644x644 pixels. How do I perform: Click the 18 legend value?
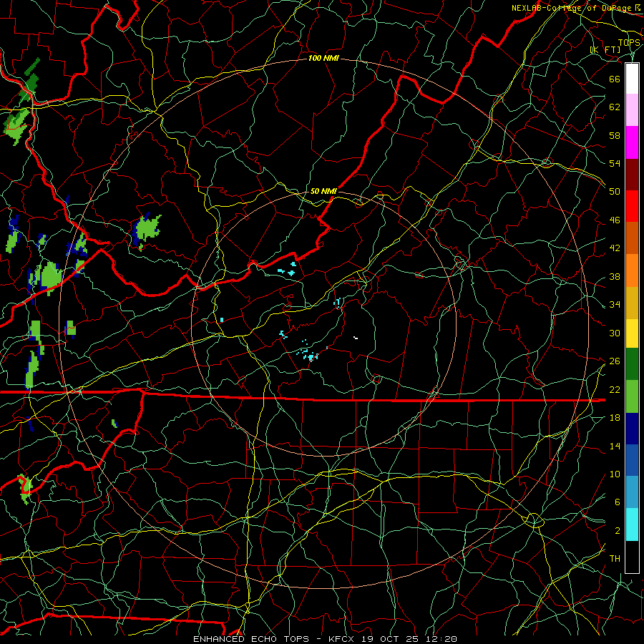point(615,418)
